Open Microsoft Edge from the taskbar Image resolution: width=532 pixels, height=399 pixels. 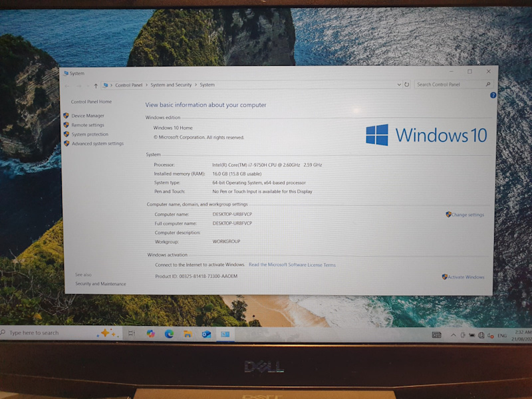tap(169, 334)
